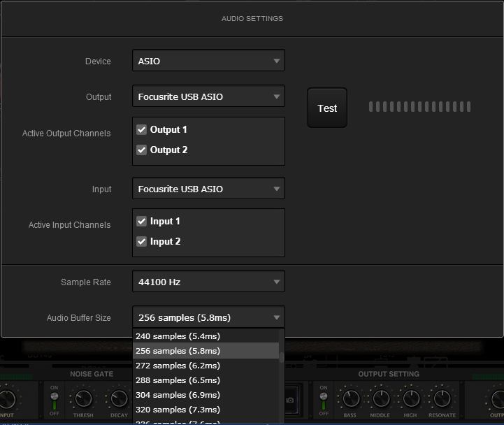Click the MIDDLE knob in Output Setting
The image size is (504, 425).
click(x=380, y=398)
